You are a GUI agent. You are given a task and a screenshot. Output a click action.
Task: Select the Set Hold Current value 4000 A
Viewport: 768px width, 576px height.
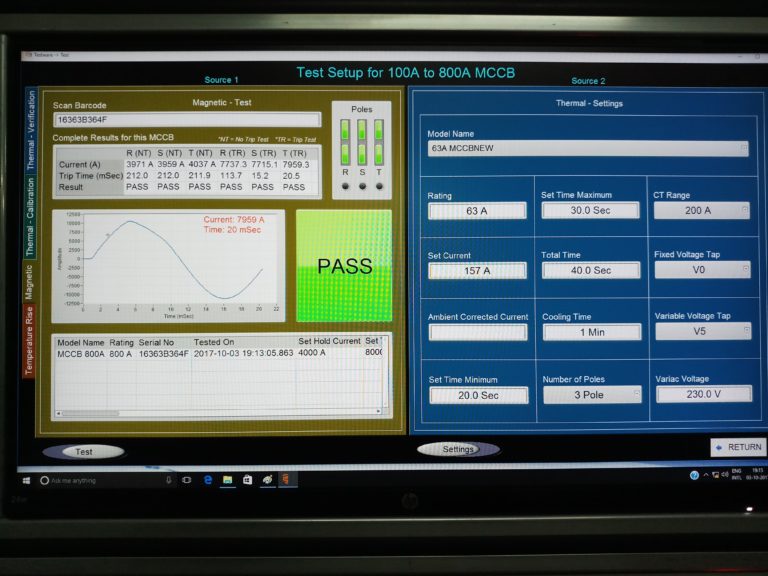312,353
